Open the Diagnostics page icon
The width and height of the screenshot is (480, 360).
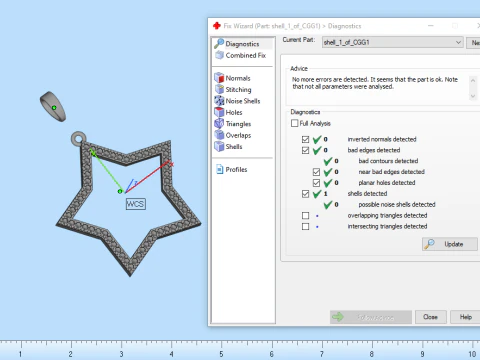click(219, 44)
